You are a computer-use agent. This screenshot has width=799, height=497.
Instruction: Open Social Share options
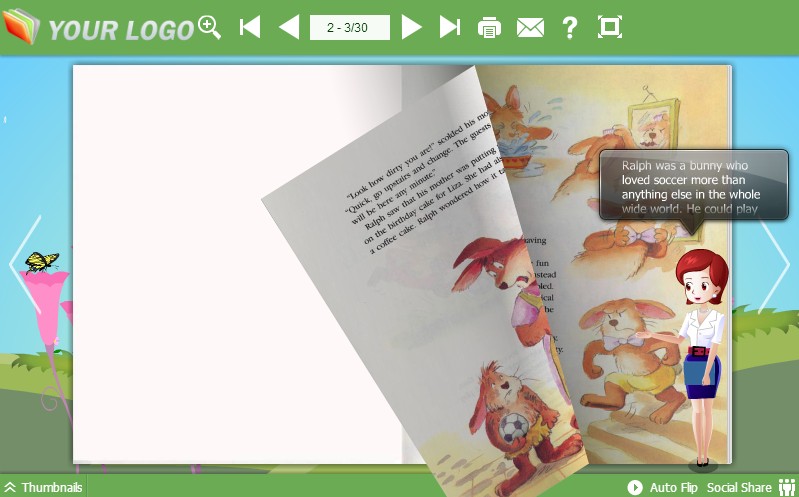click(x=739, y=487)
